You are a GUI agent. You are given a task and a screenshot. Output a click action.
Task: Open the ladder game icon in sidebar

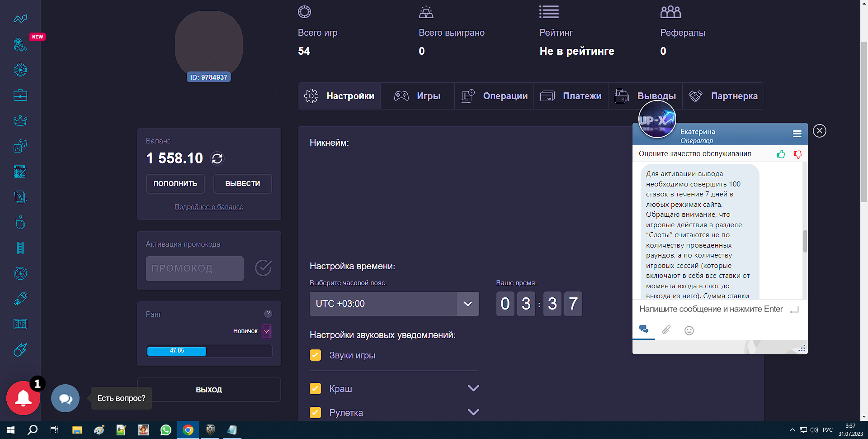pyautogui.click(x=20, y=248)
